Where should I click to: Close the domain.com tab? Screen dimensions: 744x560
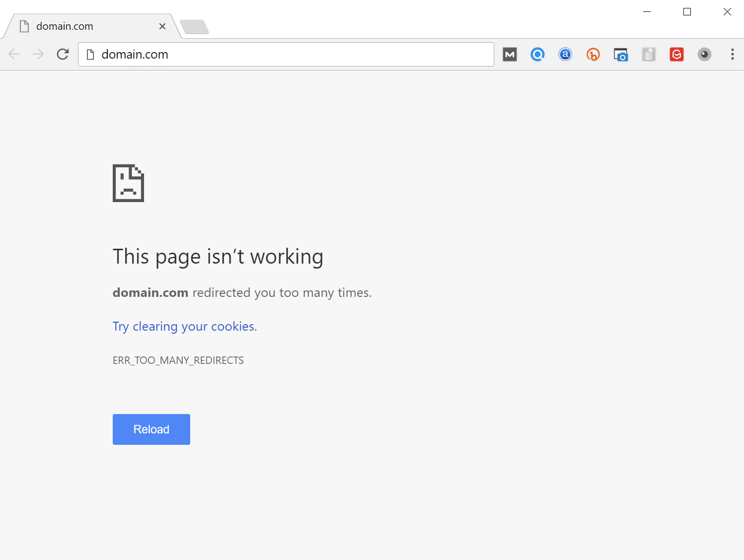coord(162,26)
